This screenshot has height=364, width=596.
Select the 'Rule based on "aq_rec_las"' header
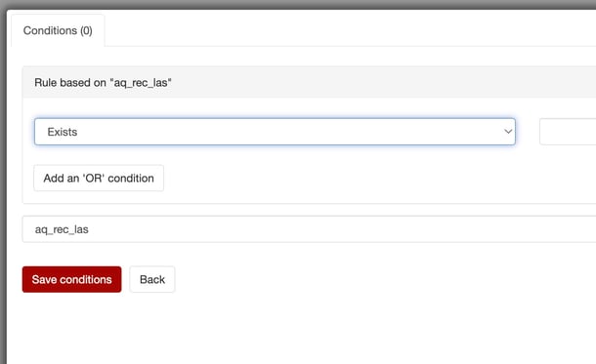[309, 82]
